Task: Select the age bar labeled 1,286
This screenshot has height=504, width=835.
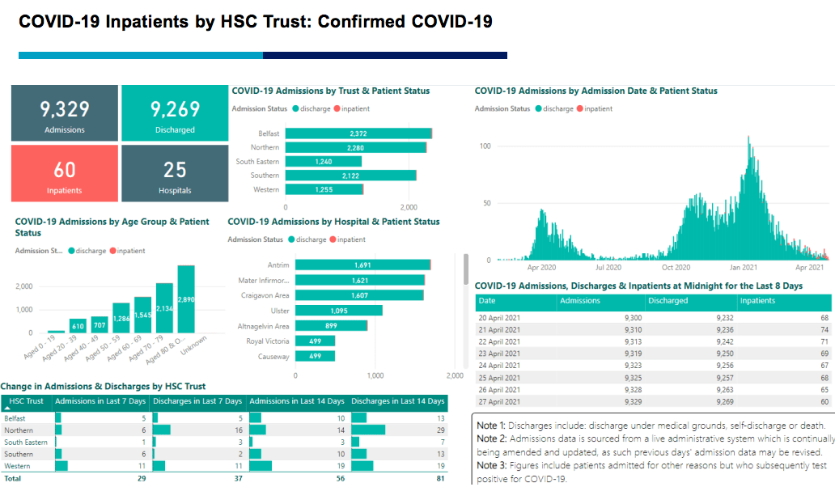Action: click(121, 318)
